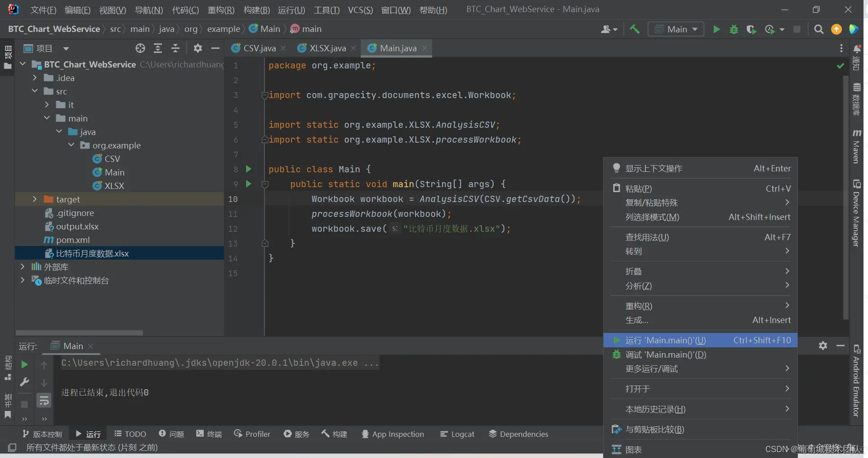Viewport: 868px width, 458px height.
Task: Open editor tabs more-options dots
Action: [x=841, y=48]
